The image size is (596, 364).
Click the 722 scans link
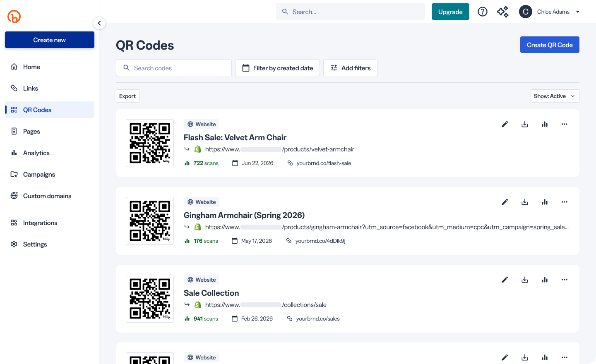click(x=202, y=163)
